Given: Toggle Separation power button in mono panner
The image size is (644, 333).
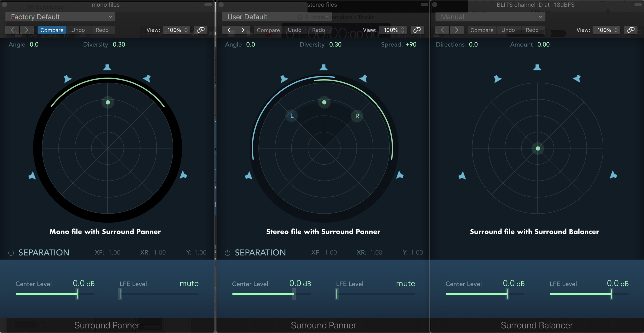Looking at the screenshot, I should tap(11, 253).
